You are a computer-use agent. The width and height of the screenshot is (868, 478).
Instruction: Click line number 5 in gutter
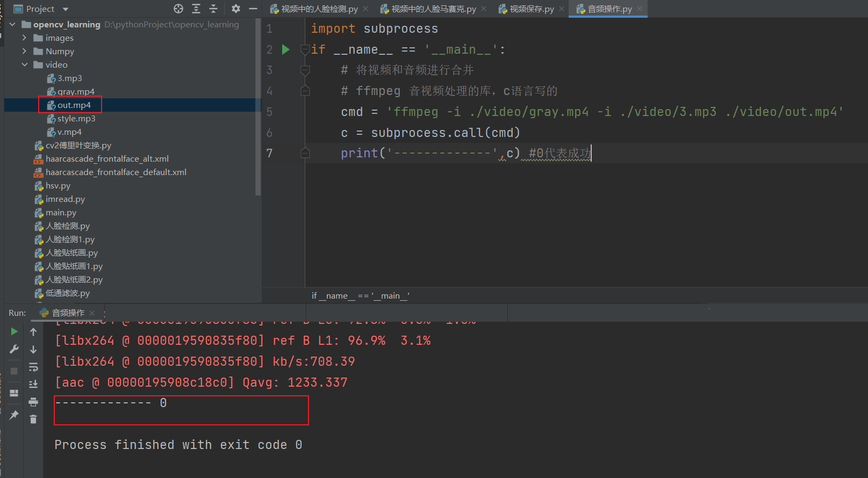click(x=270, y=112)
